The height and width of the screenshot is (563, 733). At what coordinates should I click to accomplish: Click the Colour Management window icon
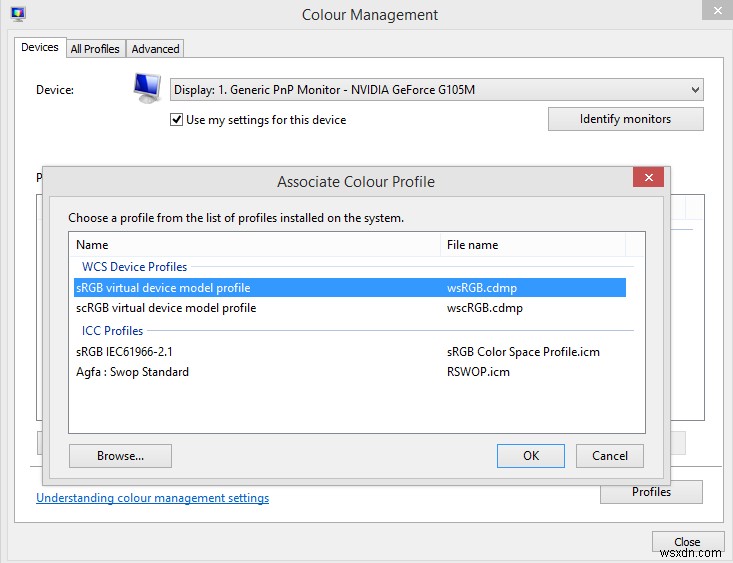pos(18,15)
